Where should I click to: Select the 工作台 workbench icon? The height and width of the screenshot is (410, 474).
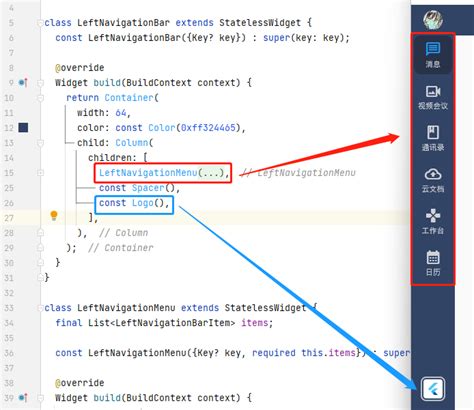(x=433, y=222)
